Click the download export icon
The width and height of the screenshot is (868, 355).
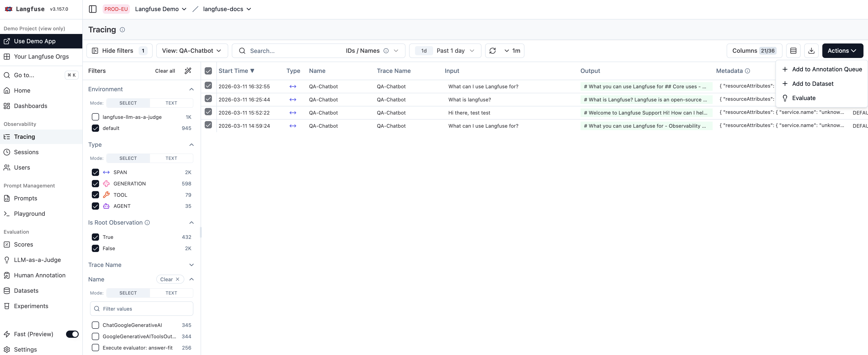811,51
